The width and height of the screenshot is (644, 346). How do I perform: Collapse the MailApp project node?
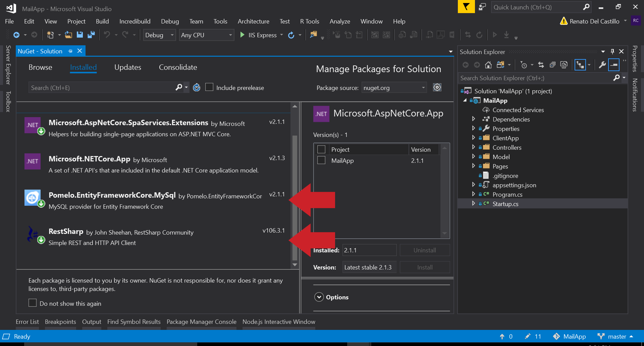point(465,100)
